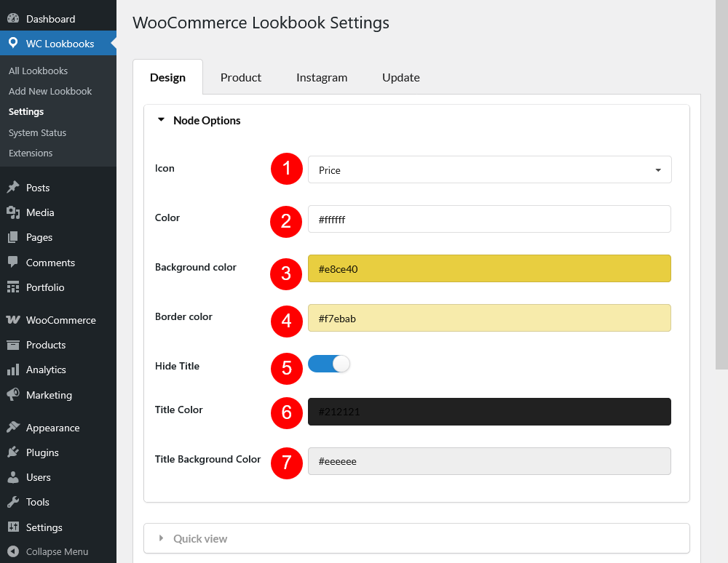Click the Plugins plug icon

(x=13, y=452)
